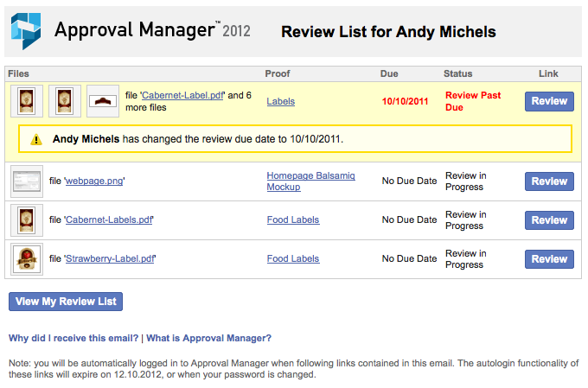Open the Cabernet-Labels.pdf file link
The width and height of the screenshot is (588, 388).
109,219
